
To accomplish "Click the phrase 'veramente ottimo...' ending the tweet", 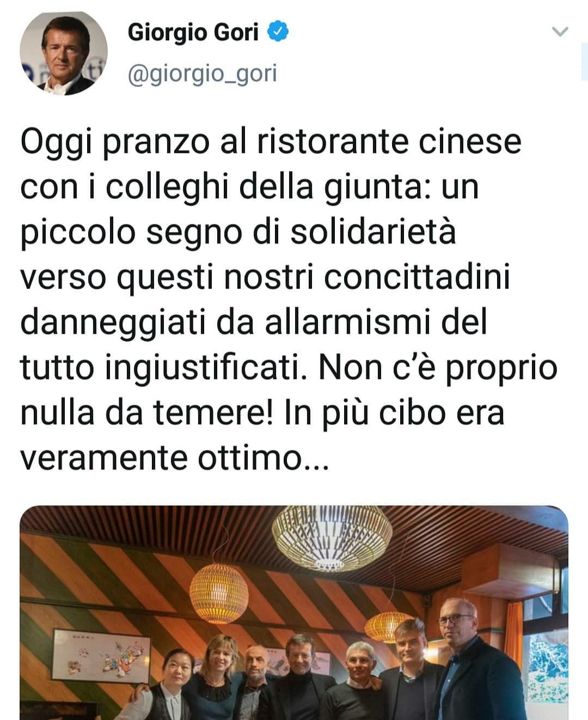I will click(x=175, y=459).
